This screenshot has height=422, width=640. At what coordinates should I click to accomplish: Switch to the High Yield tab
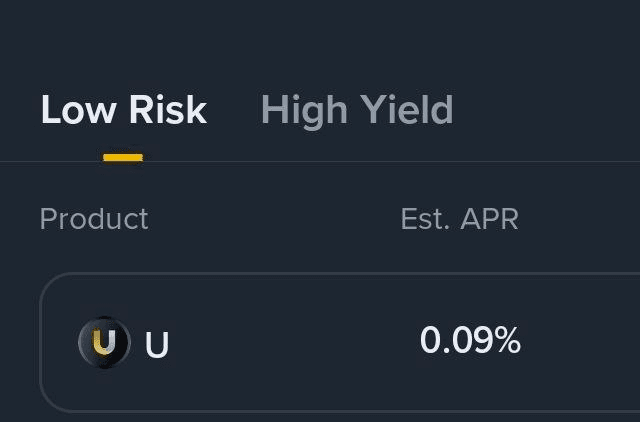click(356, 110)
